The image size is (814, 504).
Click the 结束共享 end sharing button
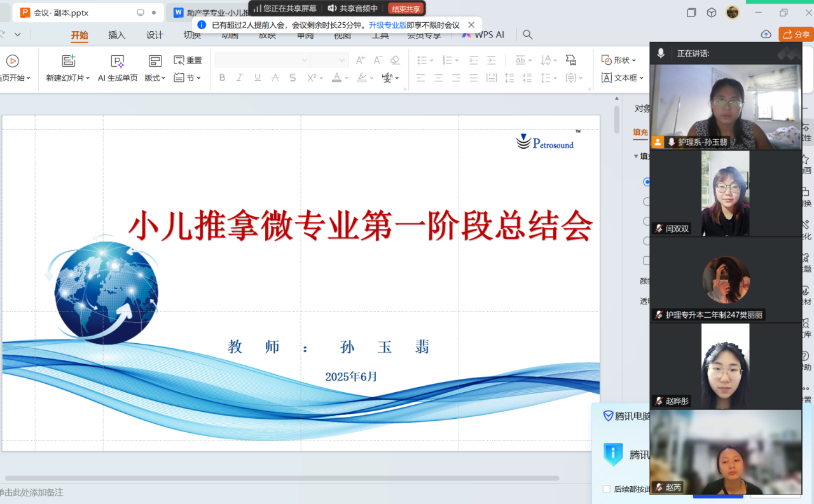point(406,9)
